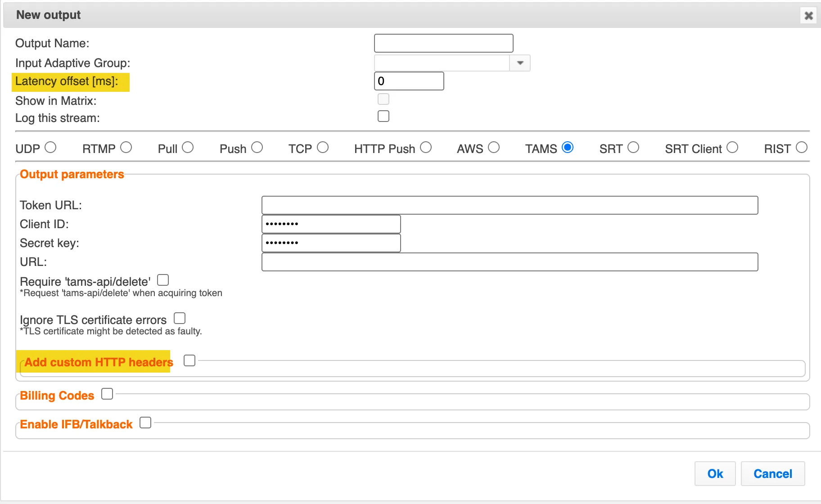821x504 pixels.
Task: Select the TCP radio button
Action: (323, 148)
